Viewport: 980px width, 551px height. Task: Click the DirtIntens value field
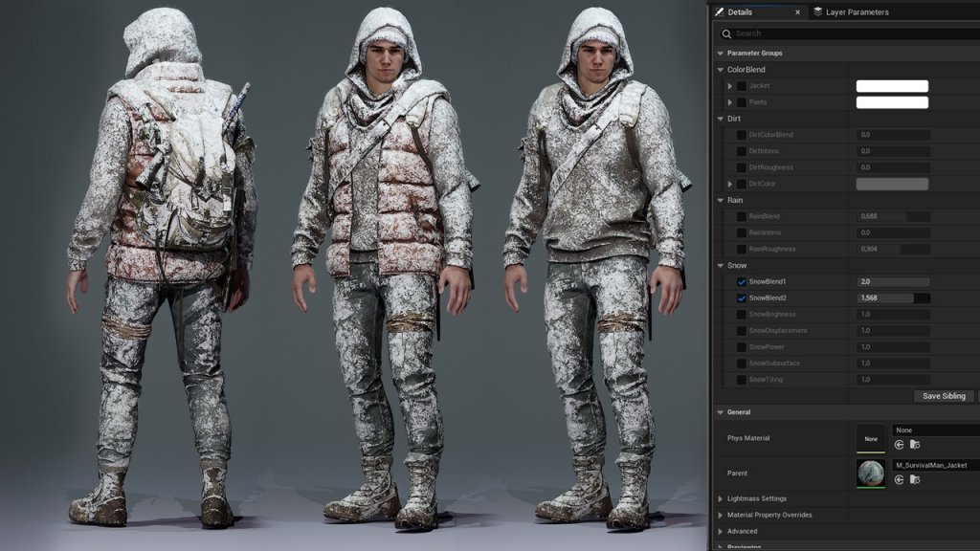click(893, 151)
